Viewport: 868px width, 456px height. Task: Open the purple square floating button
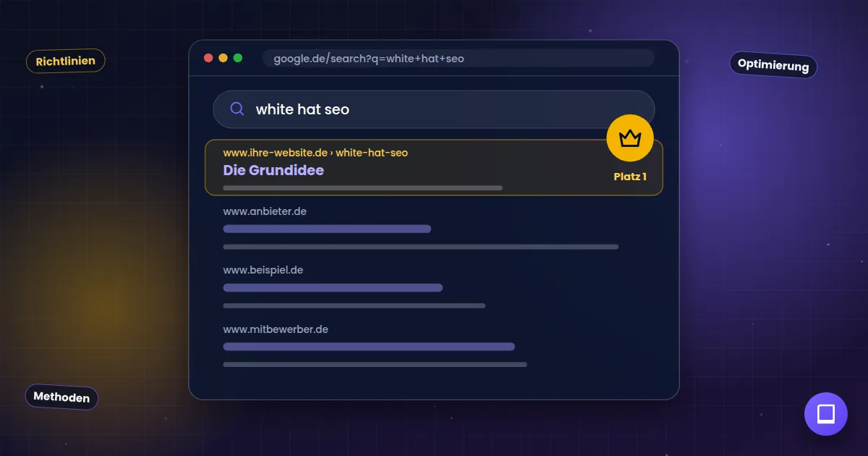click(826, 414)
